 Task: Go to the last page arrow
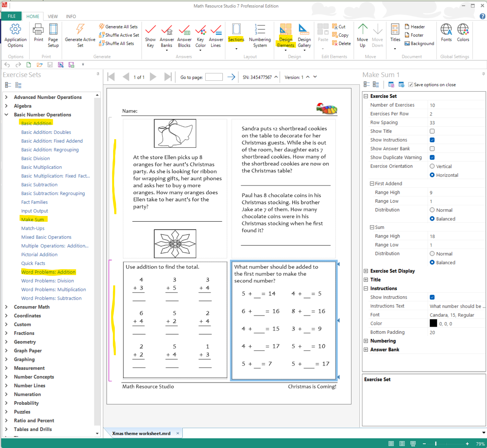click(168, 77)
